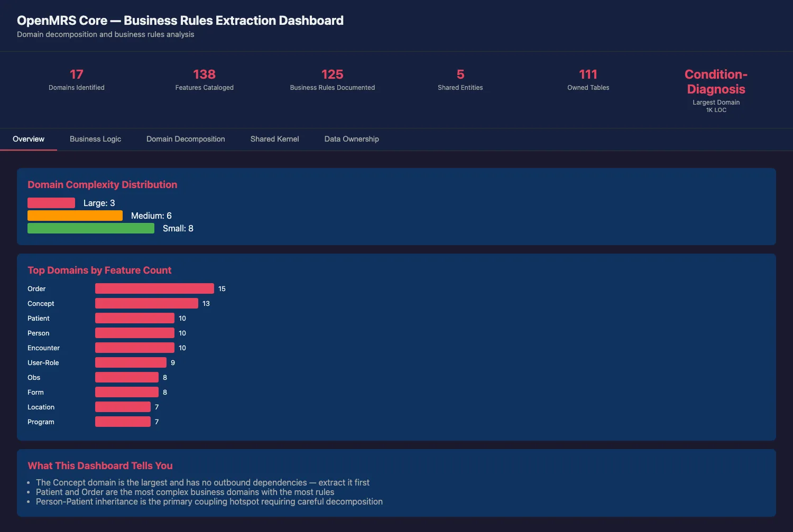Click the 'Large: 3' label
Image resolution: width=793 pixels, height=532 pixels.
pyautogui.click(x=99, y=203)
